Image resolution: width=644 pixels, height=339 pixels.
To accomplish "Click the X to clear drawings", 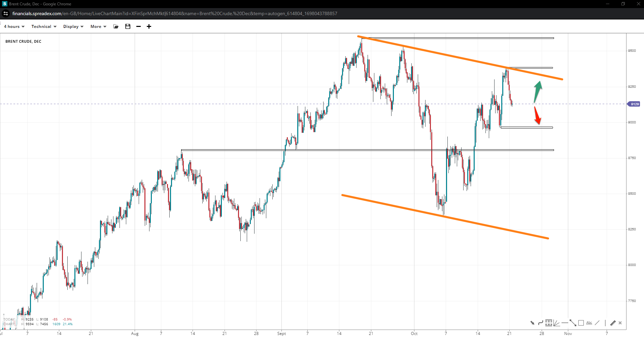I will pos(620,323).
